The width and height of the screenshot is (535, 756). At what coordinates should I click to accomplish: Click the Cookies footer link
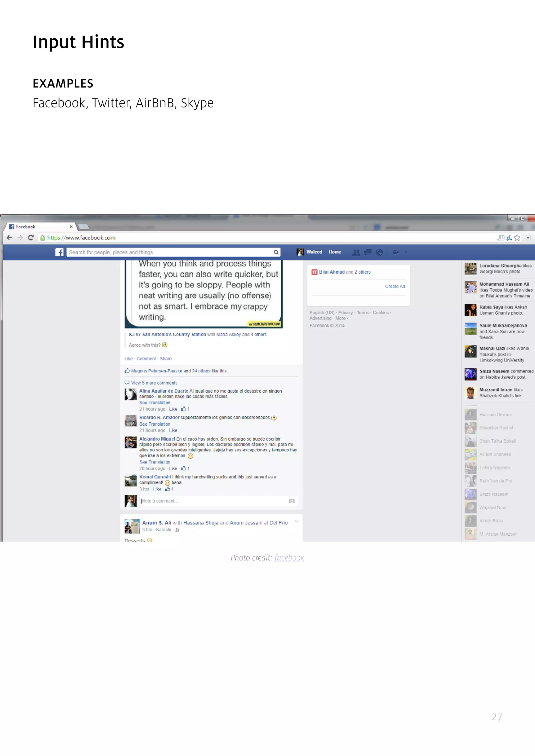[381, 312]
